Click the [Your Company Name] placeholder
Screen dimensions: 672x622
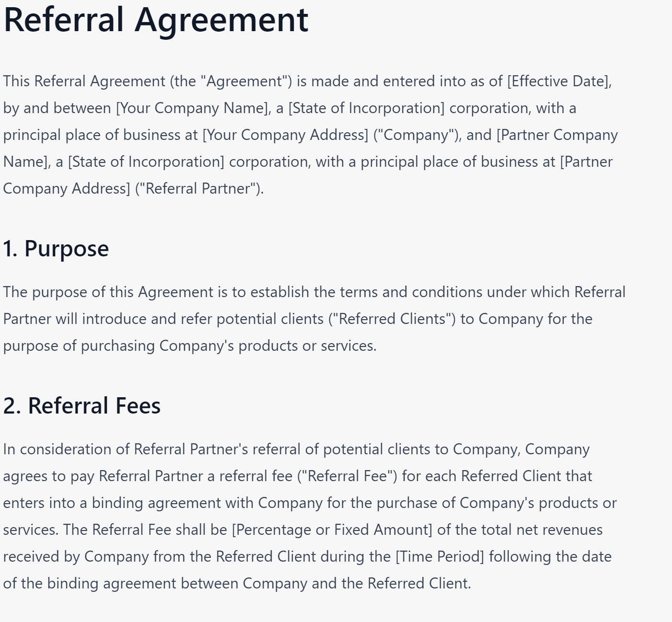[x=194, y=108]
